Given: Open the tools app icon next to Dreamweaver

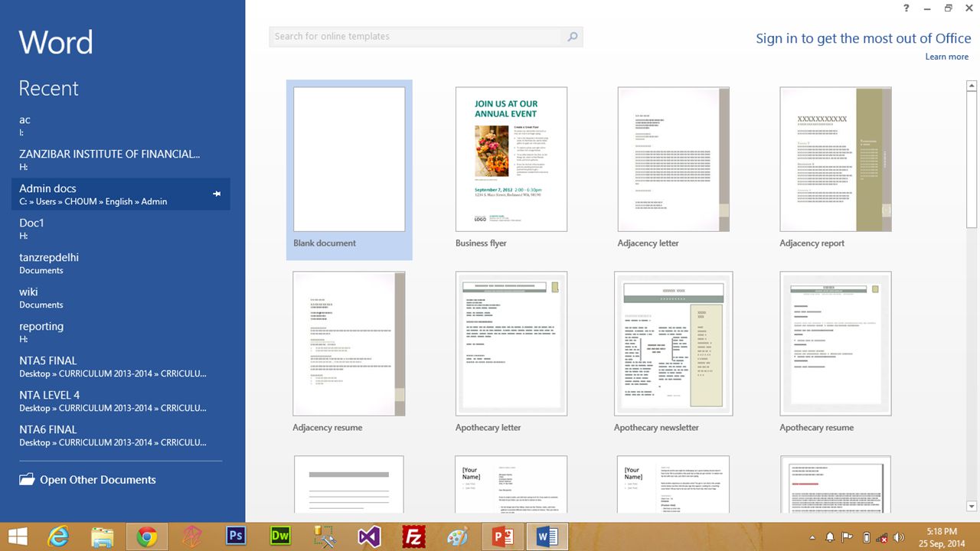Looking at the screenshot, I should [x=325, y=537].
